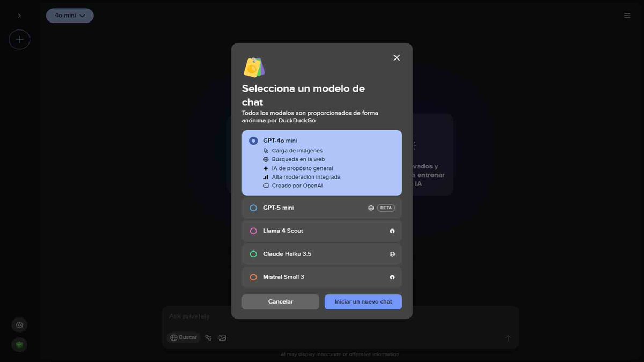
Task: Click the paperclip icon by Carga de imágenes
Action: coord(266,151)
